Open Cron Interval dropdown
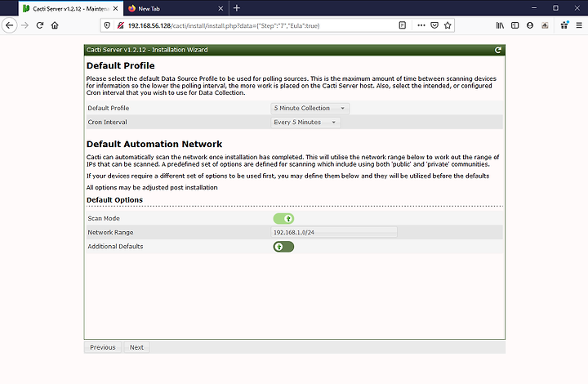588x384 pixels. tap(305, 123)
